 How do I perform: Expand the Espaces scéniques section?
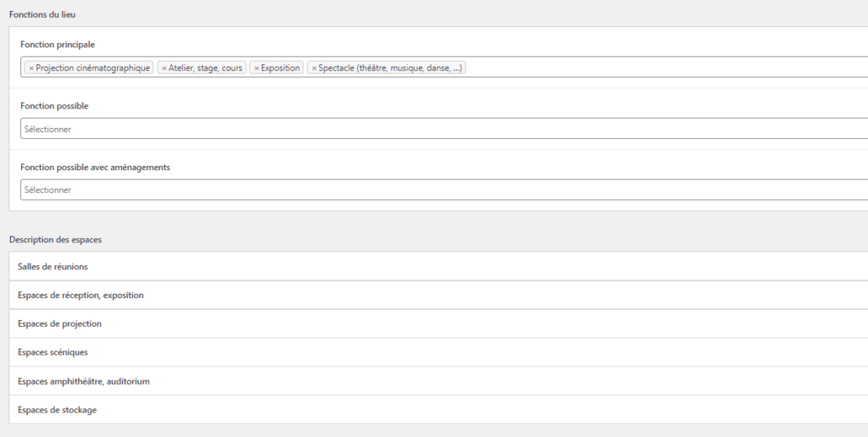tap(438, 352)
